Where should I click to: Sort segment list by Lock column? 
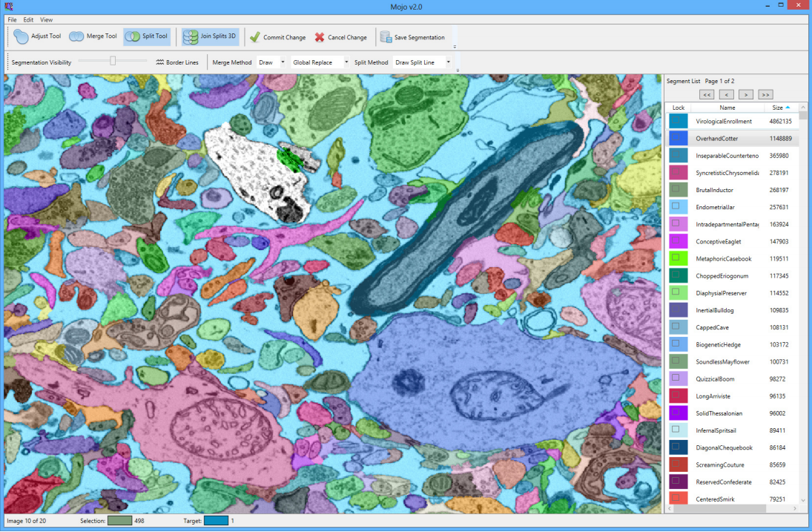click(678, 108)
